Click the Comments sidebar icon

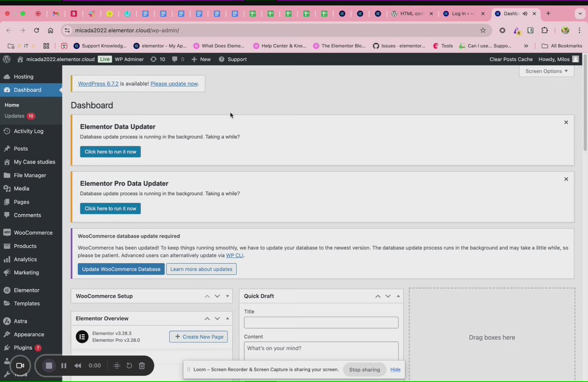pyautogui.click(x=7, y=215)
